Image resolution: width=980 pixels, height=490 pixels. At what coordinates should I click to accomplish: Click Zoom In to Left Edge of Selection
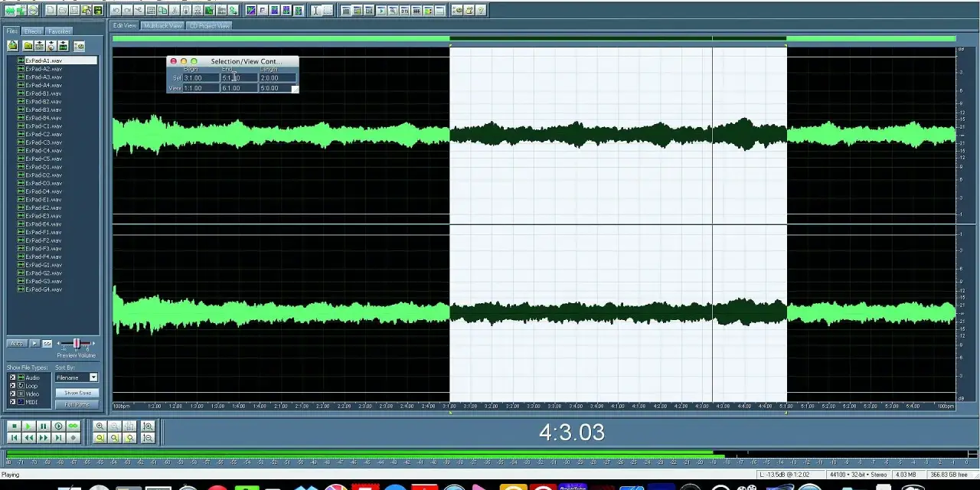pyautogui.click(x=114, y=438)
